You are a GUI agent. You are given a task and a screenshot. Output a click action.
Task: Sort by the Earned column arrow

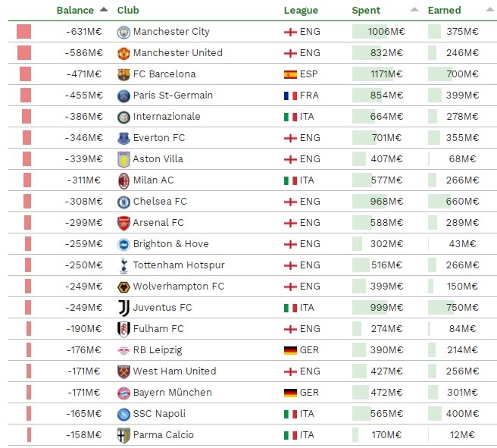pos(488,11)
